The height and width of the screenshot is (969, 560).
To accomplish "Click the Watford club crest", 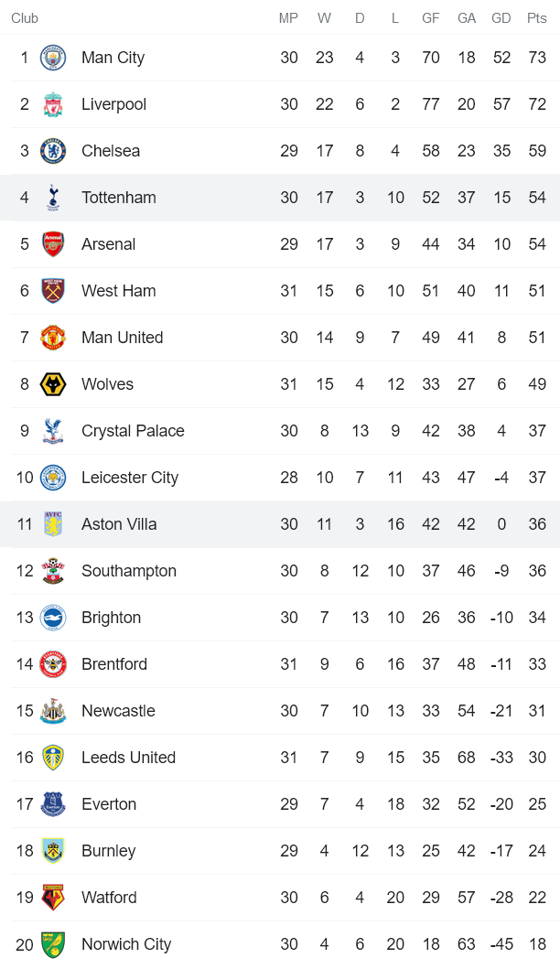I will pyautogui.click(x=53, y=898).
